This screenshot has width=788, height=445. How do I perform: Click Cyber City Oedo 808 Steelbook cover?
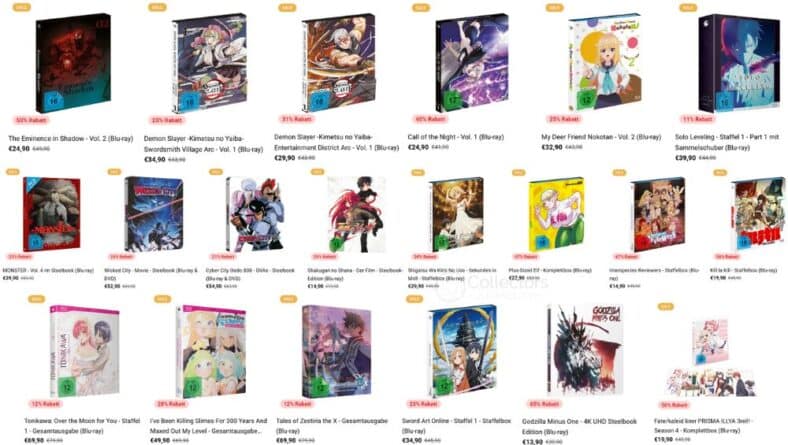coord(255,214)
